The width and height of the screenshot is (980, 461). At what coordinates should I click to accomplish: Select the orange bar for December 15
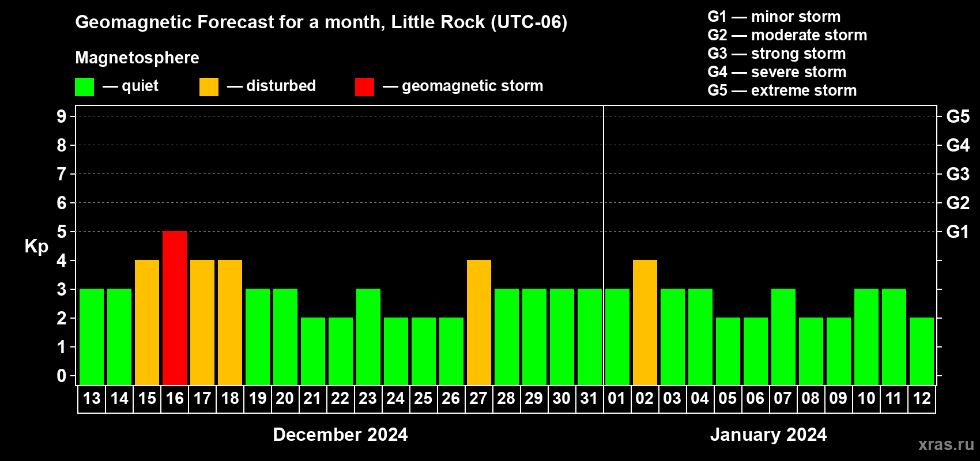(x=147, y=322)
